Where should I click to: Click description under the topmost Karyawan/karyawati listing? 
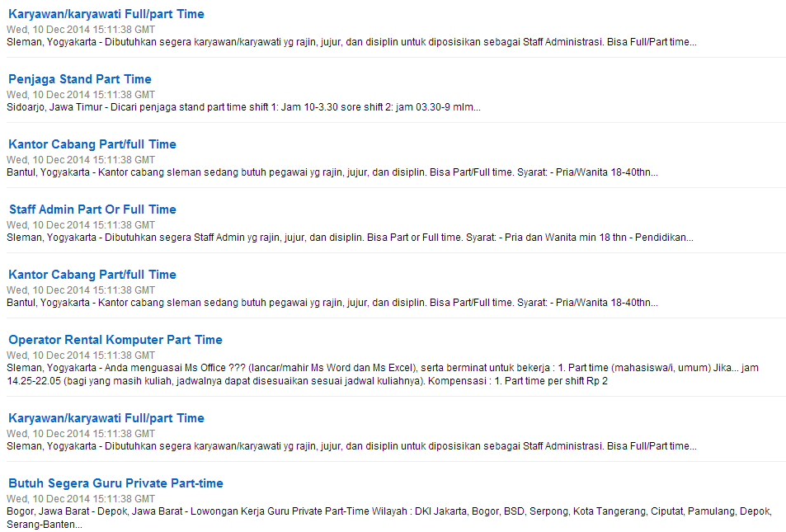click(x=351, y=42)
